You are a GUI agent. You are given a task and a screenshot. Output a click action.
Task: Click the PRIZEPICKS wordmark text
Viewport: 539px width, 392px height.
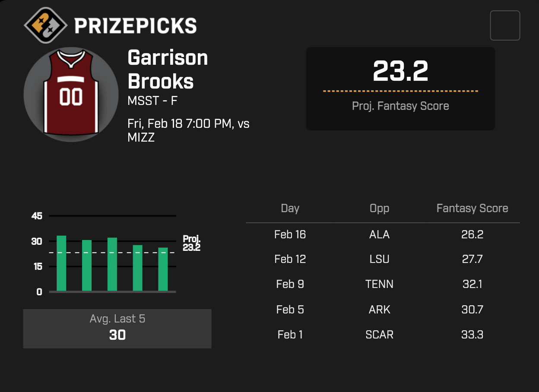[135, 26]
